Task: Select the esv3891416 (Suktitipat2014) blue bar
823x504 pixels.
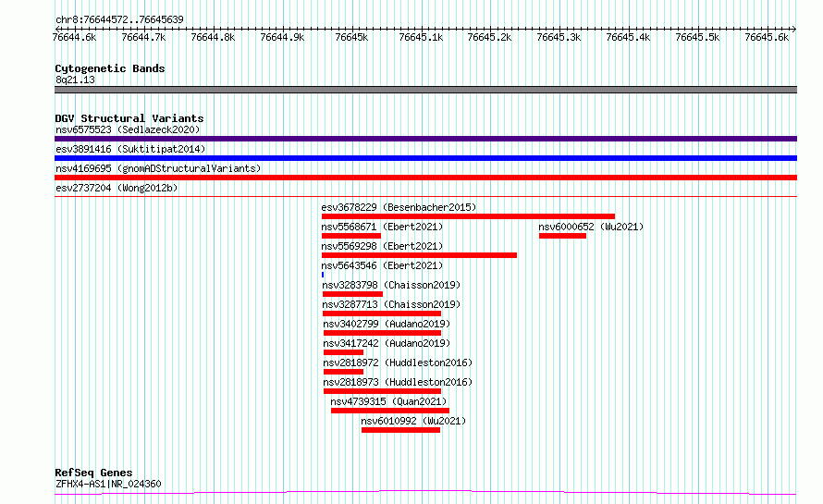Action: tap(425, 158)
